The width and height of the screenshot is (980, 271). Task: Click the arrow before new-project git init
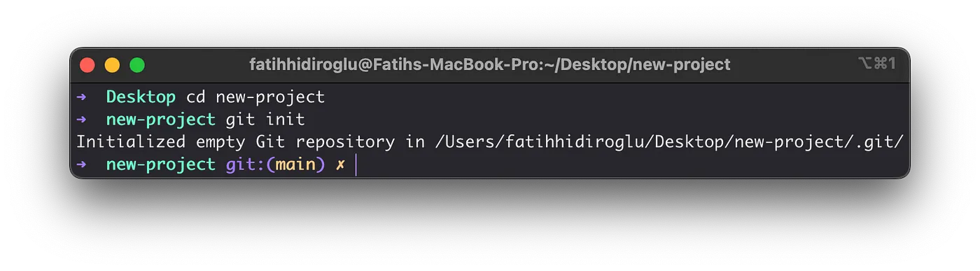81,120
